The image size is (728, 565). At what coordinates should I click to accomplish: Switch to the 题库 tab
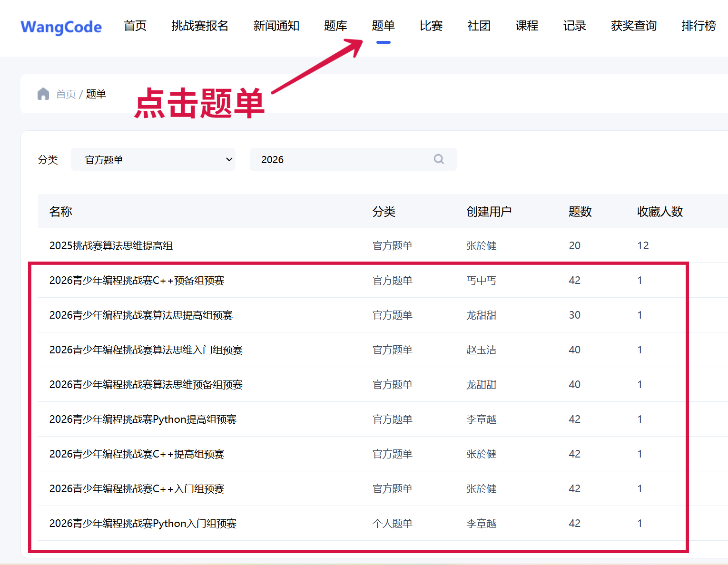pos(335,26)
